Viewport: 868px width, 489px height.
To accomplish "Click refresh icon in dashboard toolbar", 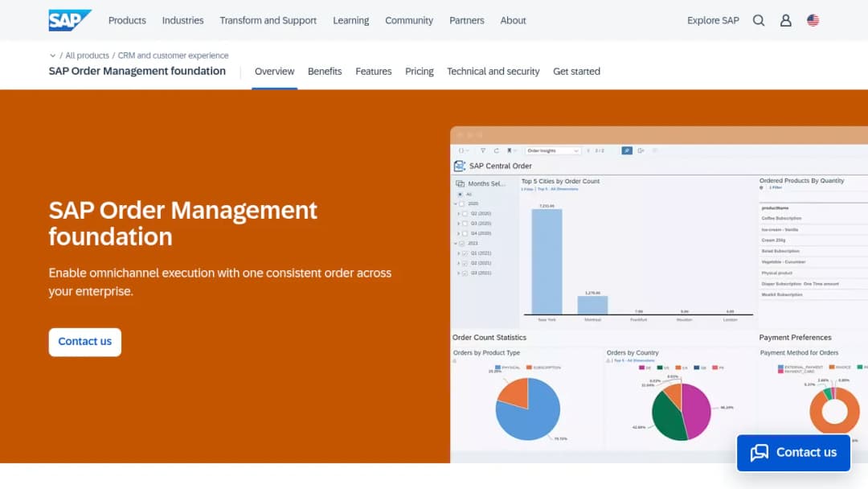I will (x=497, y=150).
